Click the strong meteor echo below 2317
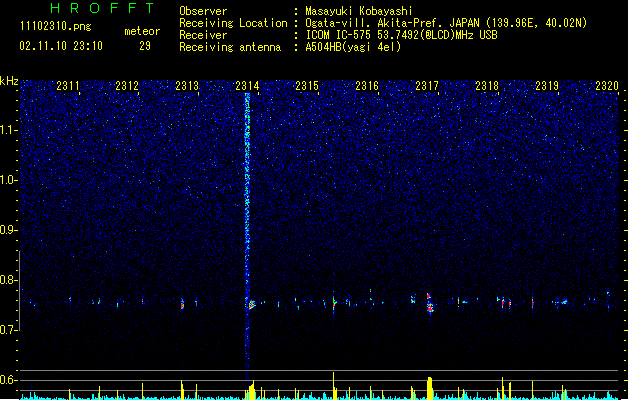629x400 pixels. [430, 303]
